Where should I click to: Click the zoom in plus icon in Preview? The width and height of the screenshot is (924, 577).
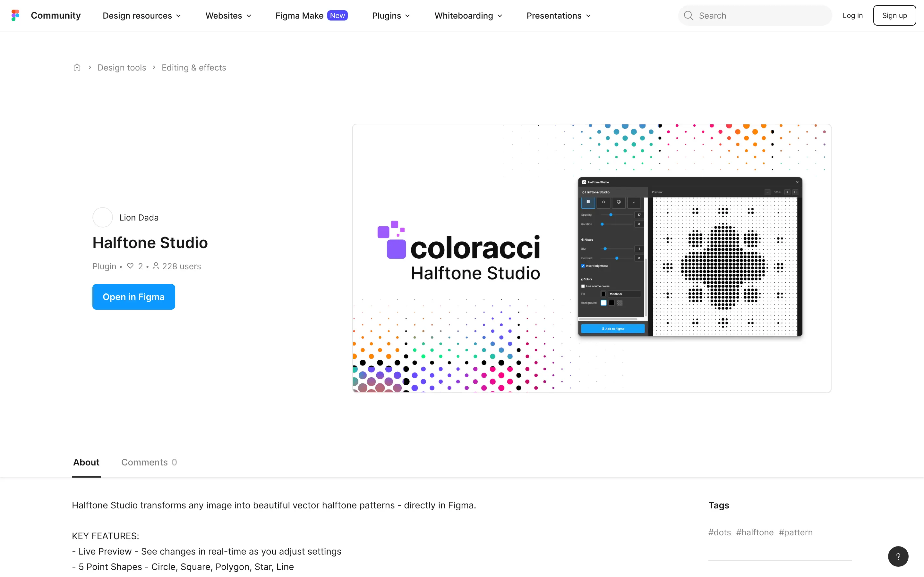[787, 192]
